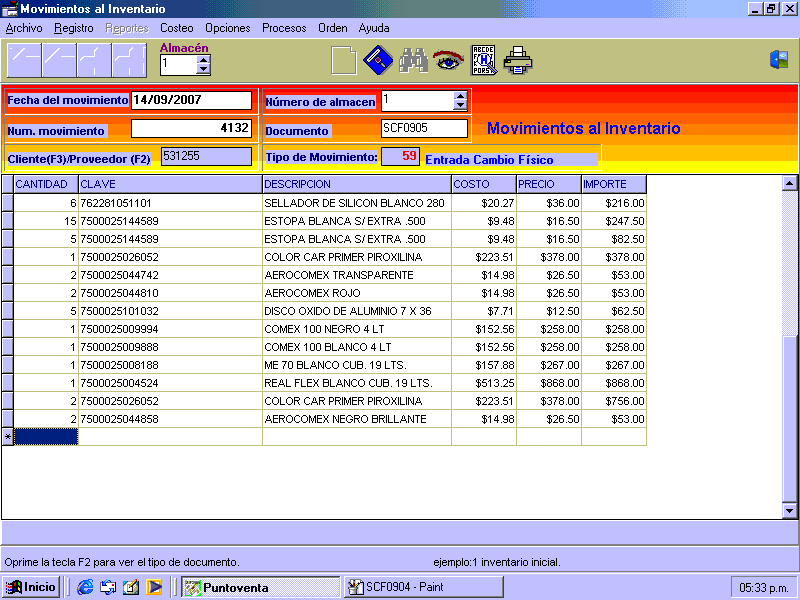Screen dimensions: 800x600
Task: Click the eye view icon
Action: coord(447,61)
